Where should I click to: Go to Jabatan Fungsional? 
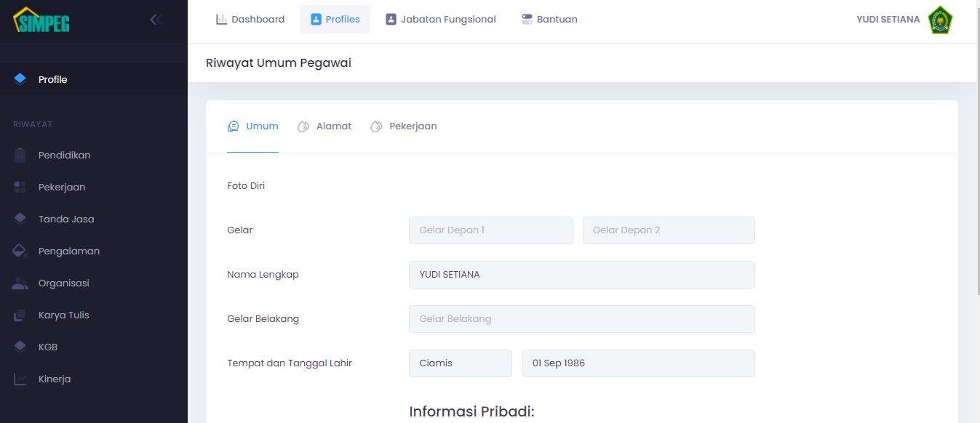pyautogui.click(x=441, y=19)
